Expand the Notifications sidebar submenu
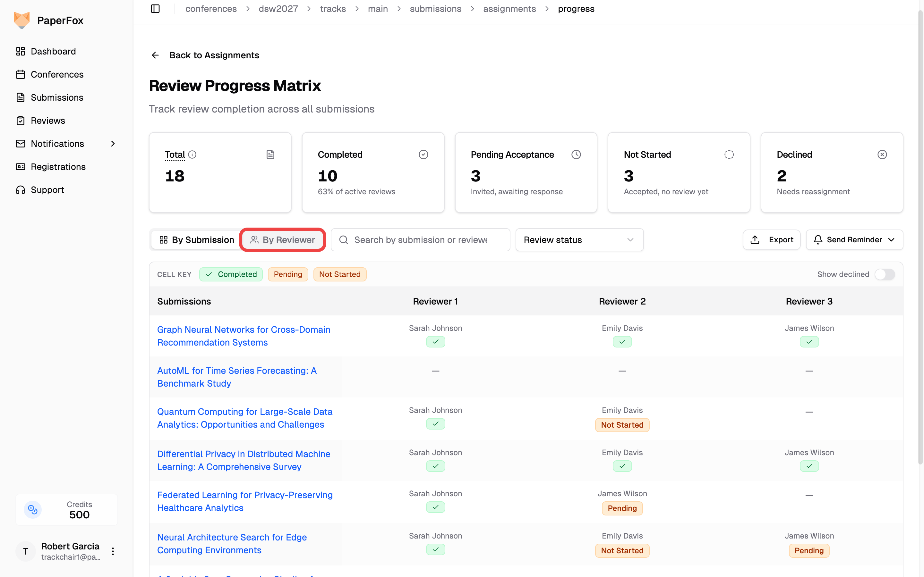The width and height of the screenshot is (924, 577). coord(113,144)
